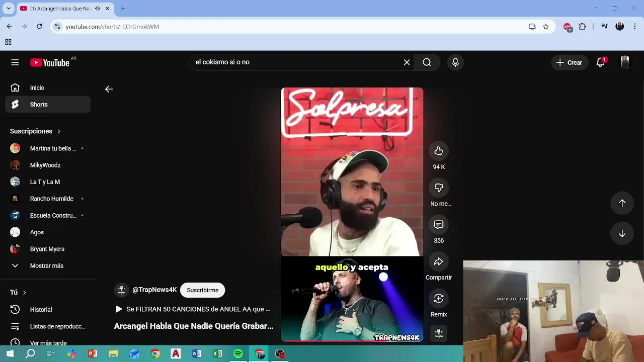This screenshot has width=644, height=362.
Task: Start voice search with the microphone
Action: (x=455, y=62)
